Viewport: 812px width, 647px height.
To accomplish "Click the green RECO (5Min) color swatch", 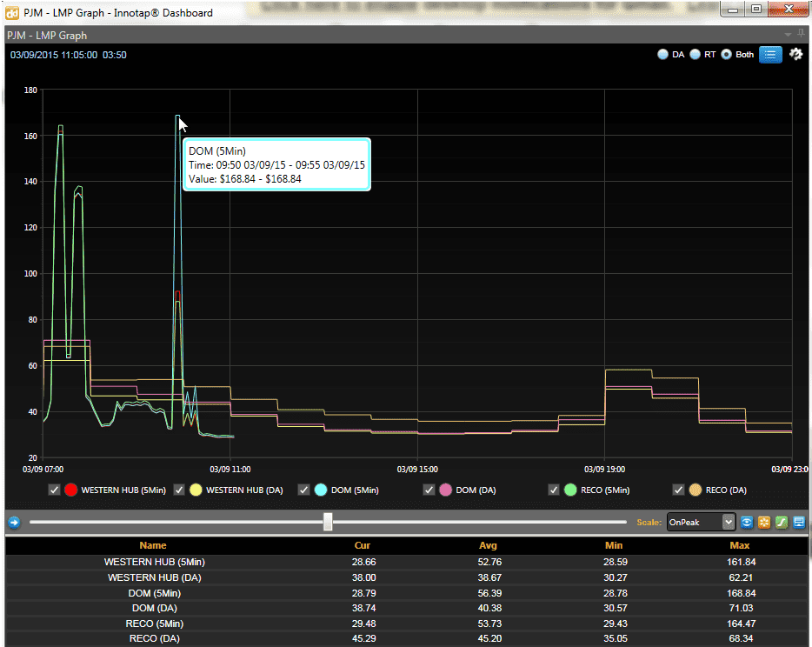I will 570,490.
